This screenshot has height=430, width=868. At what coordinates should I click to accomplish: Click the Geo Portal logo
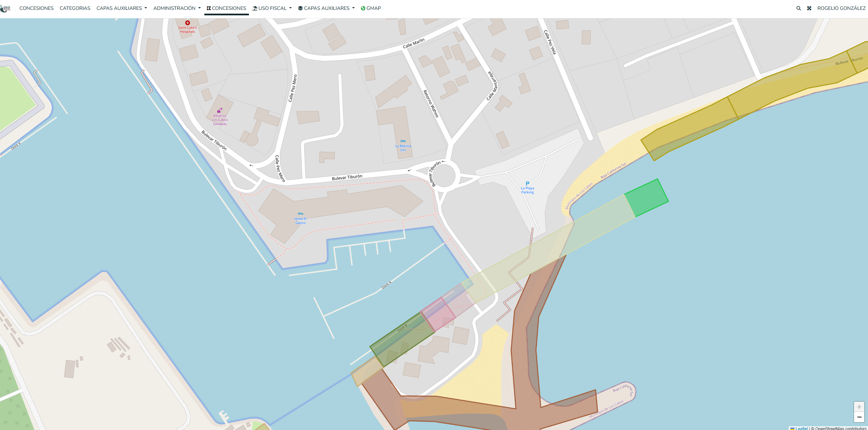point(5,8)
